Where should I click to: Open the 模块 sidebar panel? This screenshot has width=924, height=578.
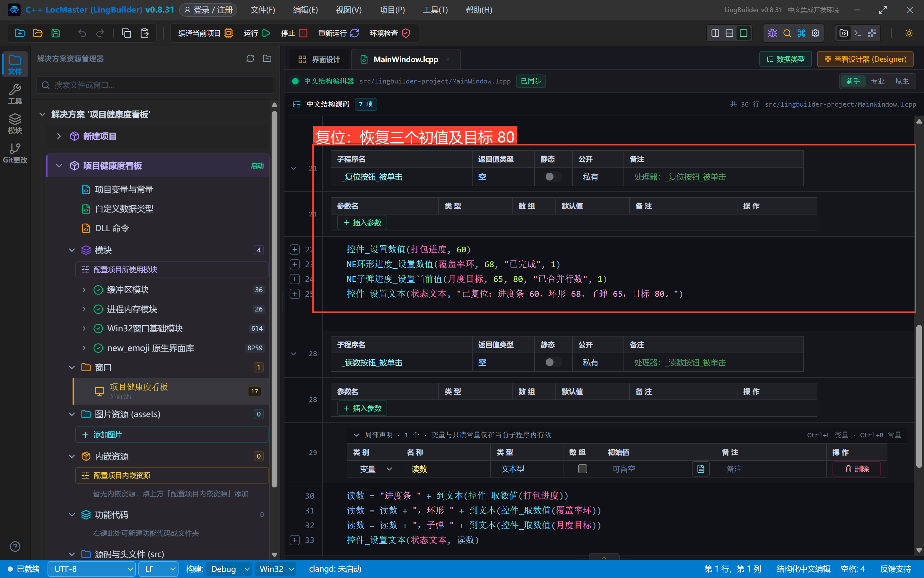15,124
